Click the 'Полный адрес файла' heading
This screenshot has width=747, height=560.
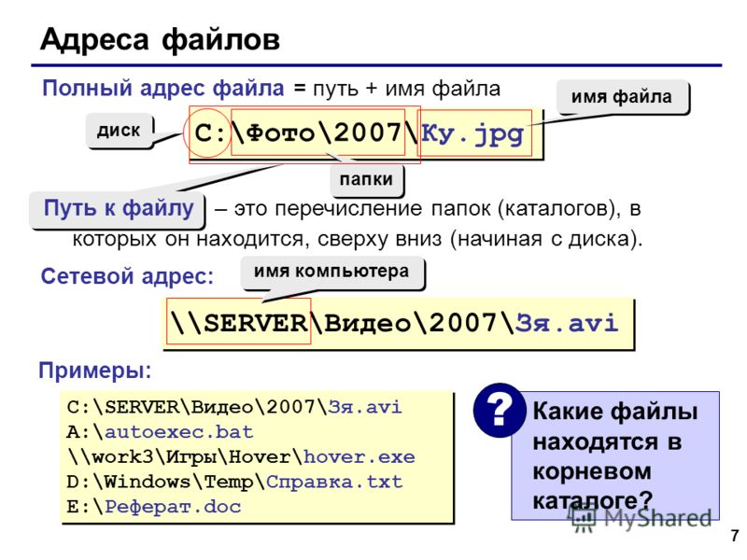(x=162, y=88)
